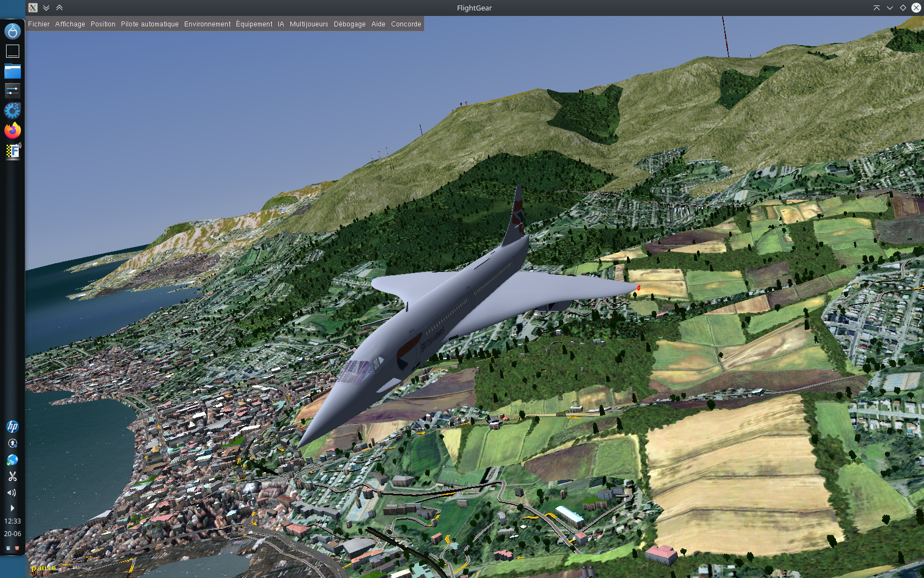Click the double-up chevron in the title bar
924x578 pixels.
pyautogui.click(x=59, y=8)
